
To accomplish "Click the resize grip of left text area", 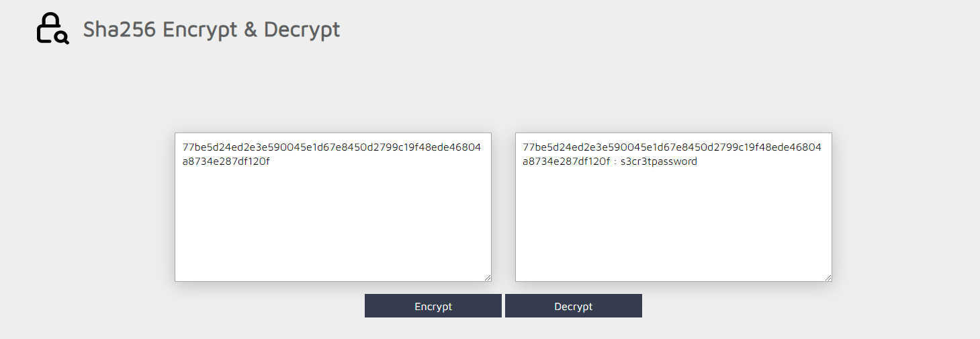I will point(487,277).
